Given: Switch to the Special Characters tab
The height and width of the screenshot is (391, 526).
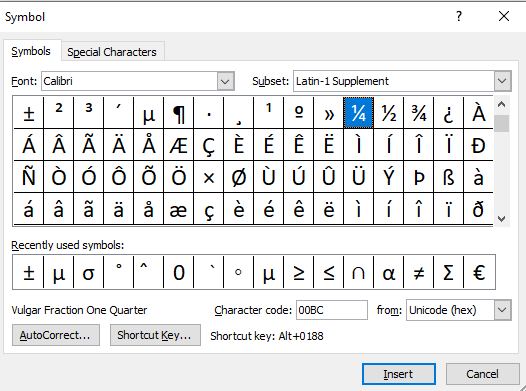Looking at the screenshot, I should pyautogui.click(x=112, y=52).
